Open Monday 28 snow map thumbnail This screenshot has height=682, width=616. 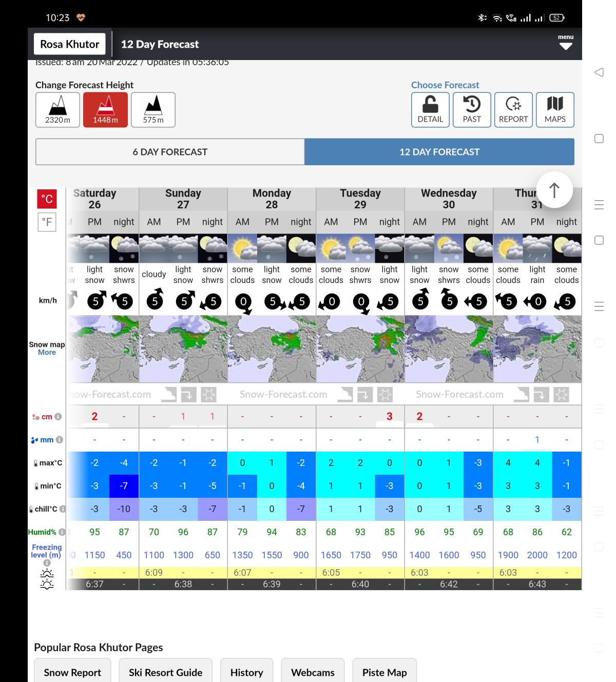[x=272, y=349]
